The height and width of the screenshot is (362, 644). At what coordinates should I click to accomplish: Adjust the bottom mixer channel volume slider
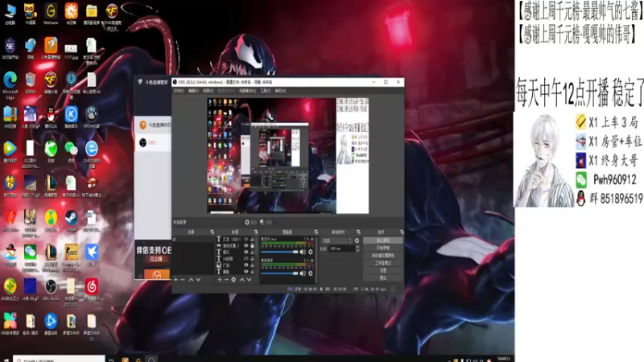coord(279,274)
